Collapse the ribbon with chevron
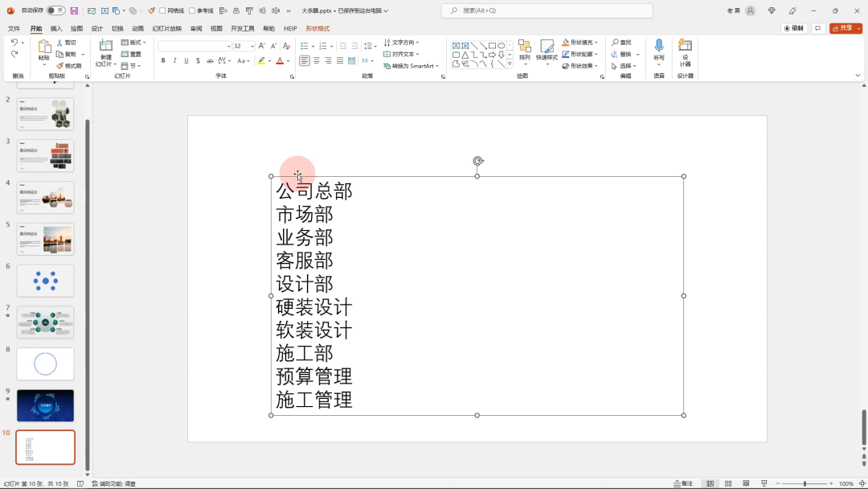Viewport: 868px width, 489px height. point(858,76)
